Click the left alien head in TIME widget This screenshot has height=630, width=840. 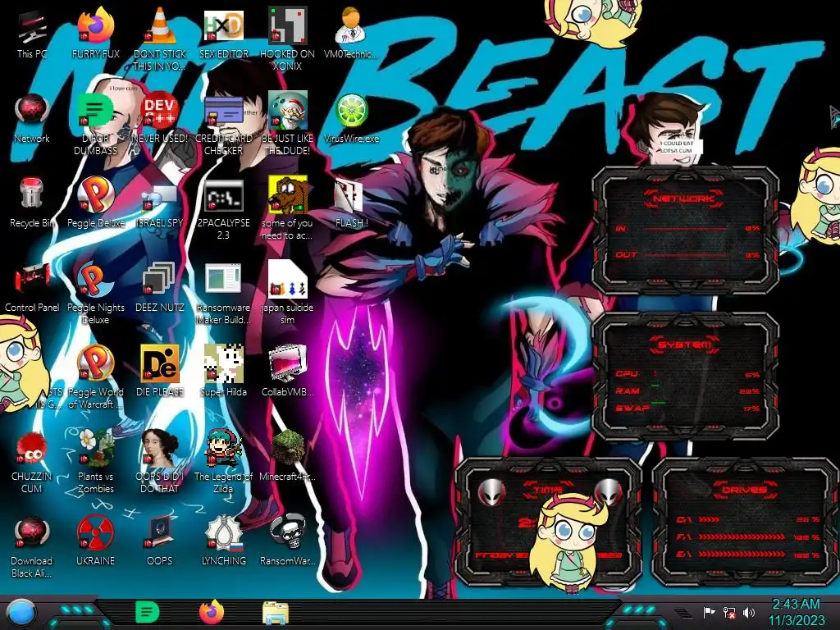tap(492, 492)
